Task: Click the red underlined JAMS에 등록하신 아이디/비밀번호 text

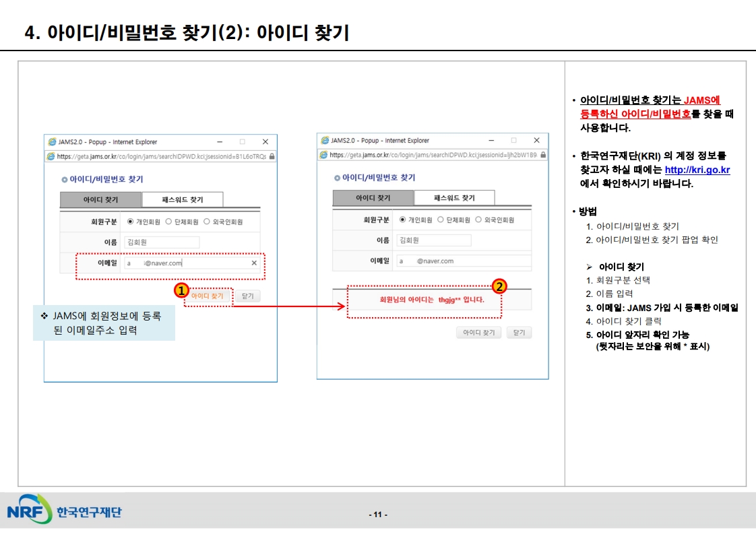Action: (650, 107)
